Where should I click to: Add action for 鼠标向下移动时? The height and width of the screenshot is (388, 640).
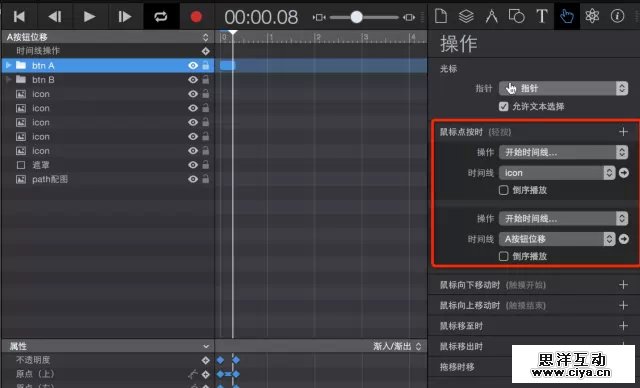tap(623, 285)
